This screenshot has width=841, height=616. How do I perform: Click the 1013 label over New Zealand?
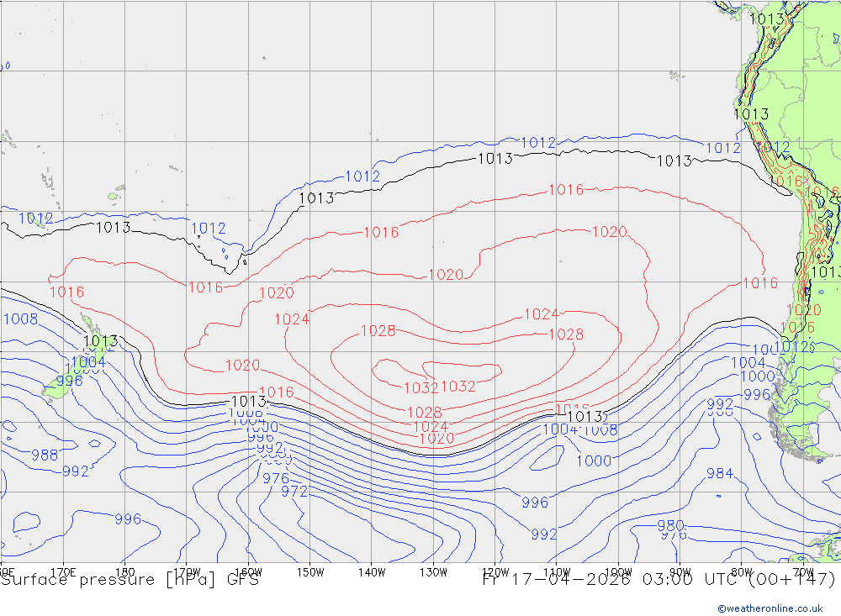(101, 341)
